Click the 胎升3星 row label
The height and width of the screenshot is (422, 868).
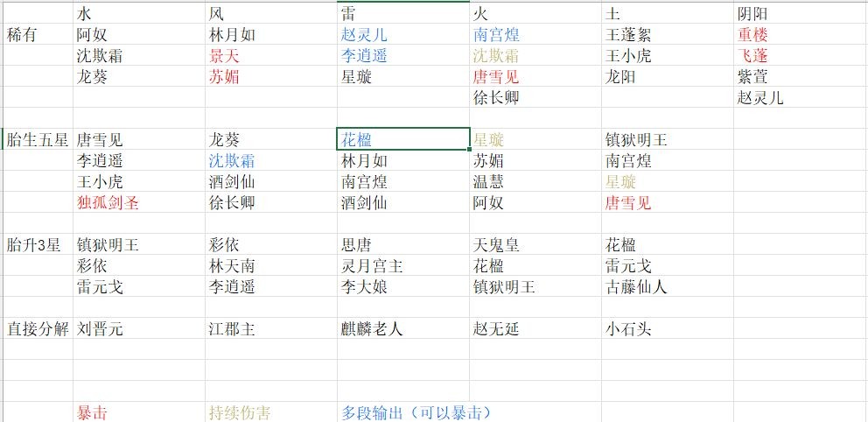[38, 245]
